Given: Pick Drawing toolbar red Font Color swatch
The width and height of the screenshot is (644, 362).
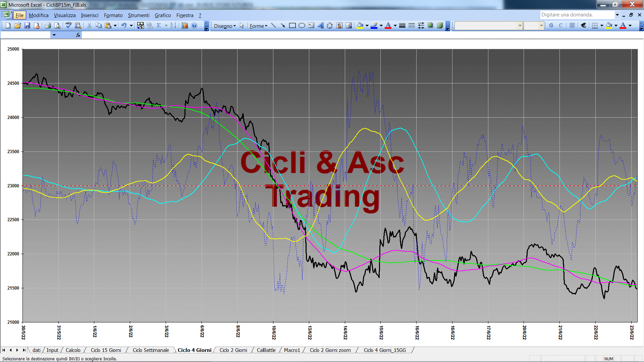Looking at the screenshot, I should 388,25.
